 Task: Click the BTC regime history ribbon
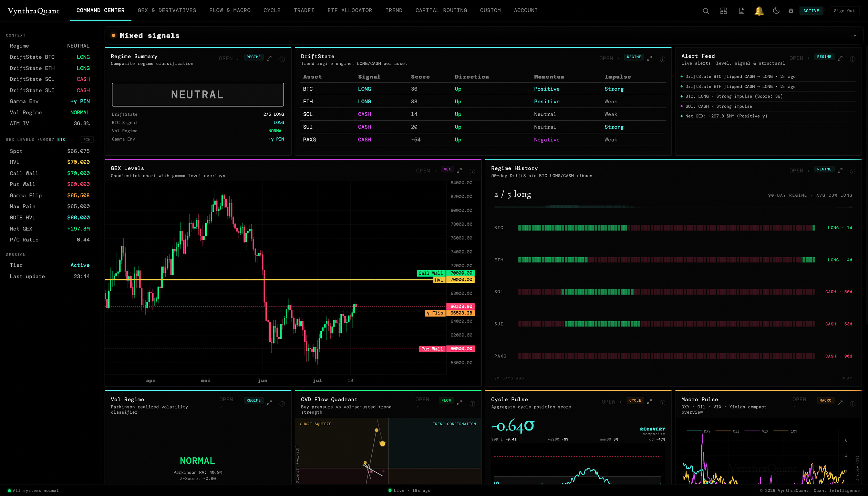[666, 228]
